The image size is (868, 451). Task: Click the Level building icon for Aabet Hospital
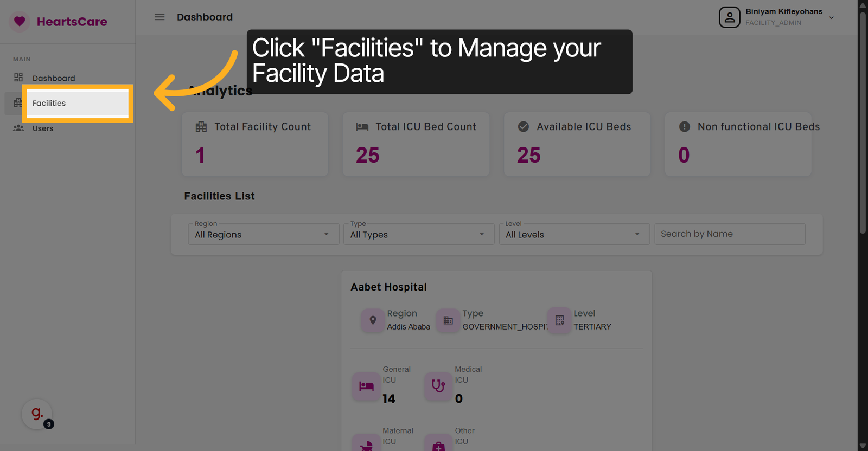pyautogui.click(x=559, y=320)
